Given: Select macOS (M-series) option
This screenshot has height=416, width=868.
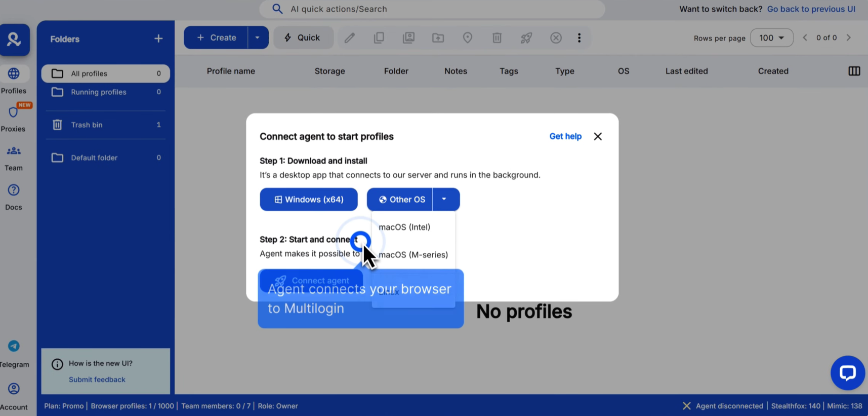Looking at the screenshot, I should tap(413, 254).
